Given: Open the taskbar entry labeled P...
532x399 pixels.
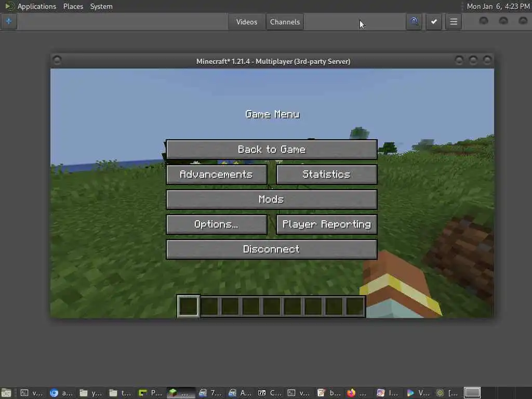Looking at the screenshot, I should pyautogui.click(x=150, y=393).
